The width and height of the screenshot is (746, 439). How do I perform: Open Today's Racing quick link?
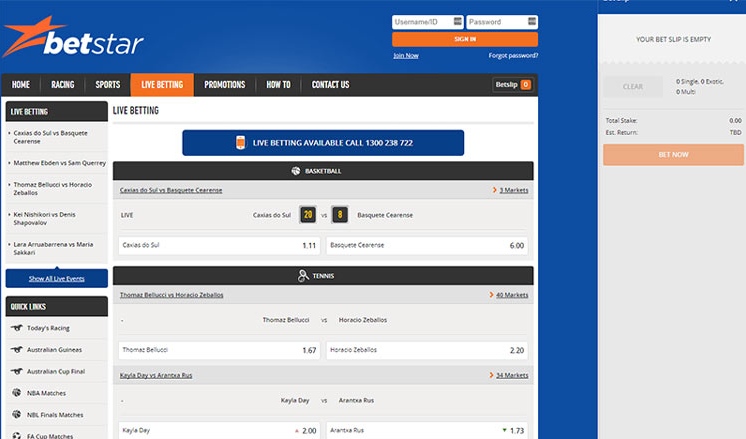click(x=48, y=328)
